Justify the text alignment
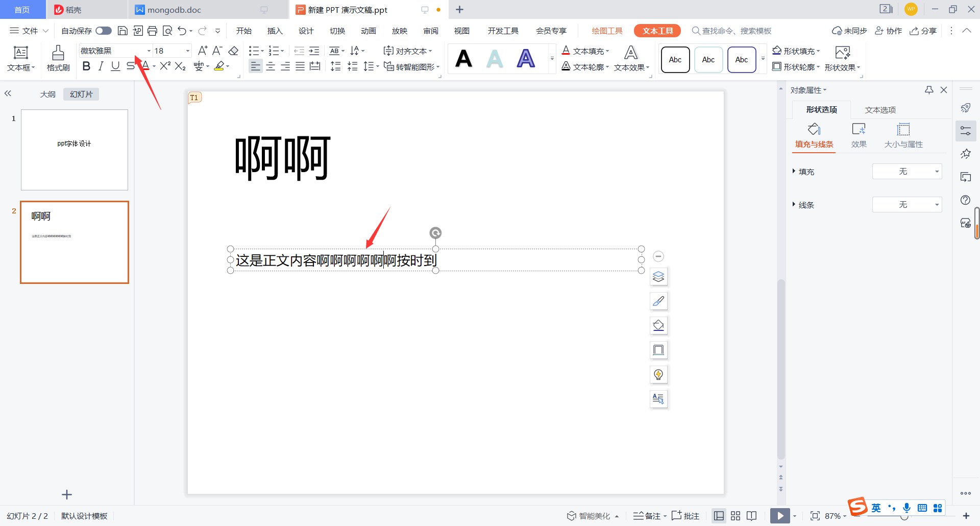 pyautogui.click(x=300, y=66)
